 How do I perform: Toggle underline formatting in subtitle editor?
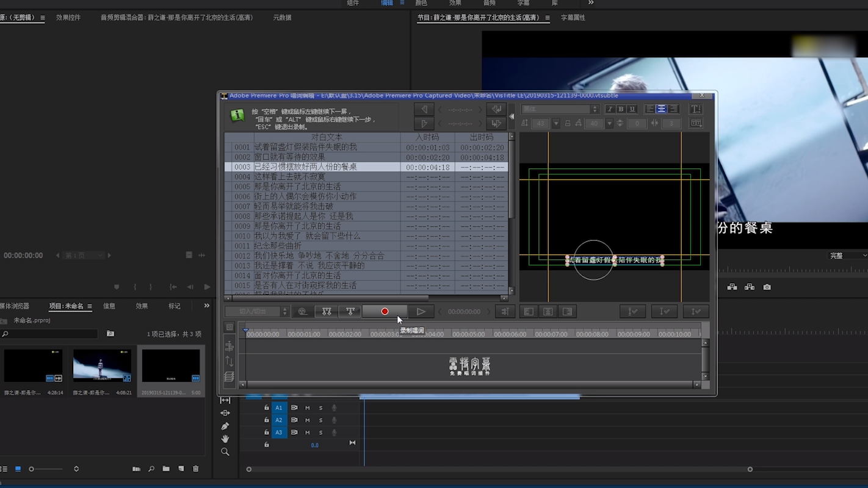pyautogui.click(x=632, y=109)
